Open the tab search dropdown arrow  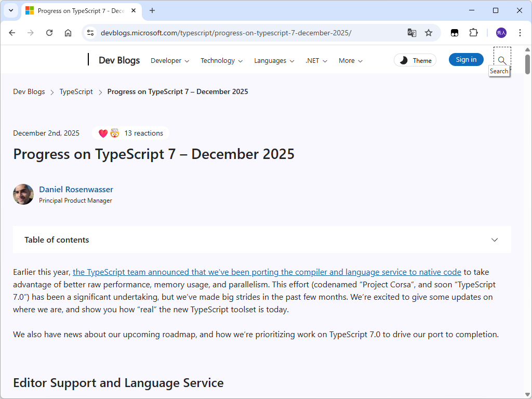11,10
